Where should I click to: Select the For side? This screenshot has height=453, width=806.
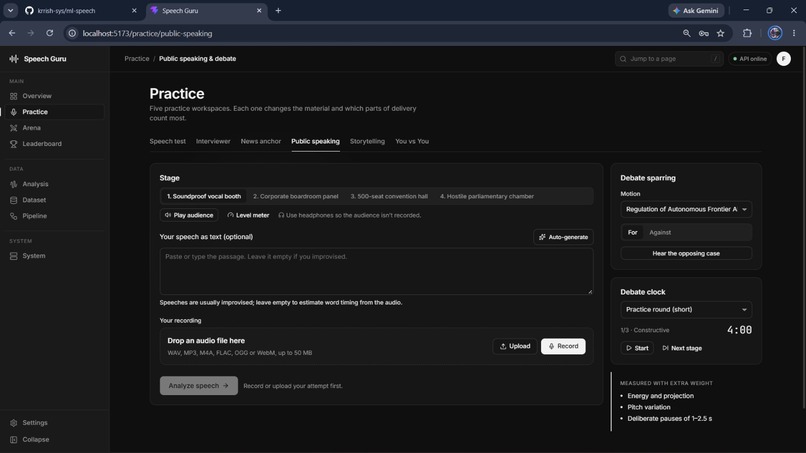coord(632,233)
